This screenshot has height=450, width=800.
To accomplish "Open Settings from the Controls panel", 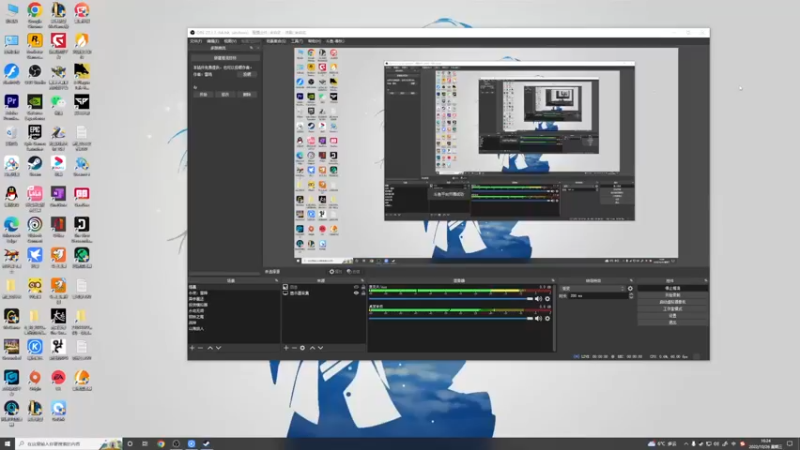I will 672,316.
